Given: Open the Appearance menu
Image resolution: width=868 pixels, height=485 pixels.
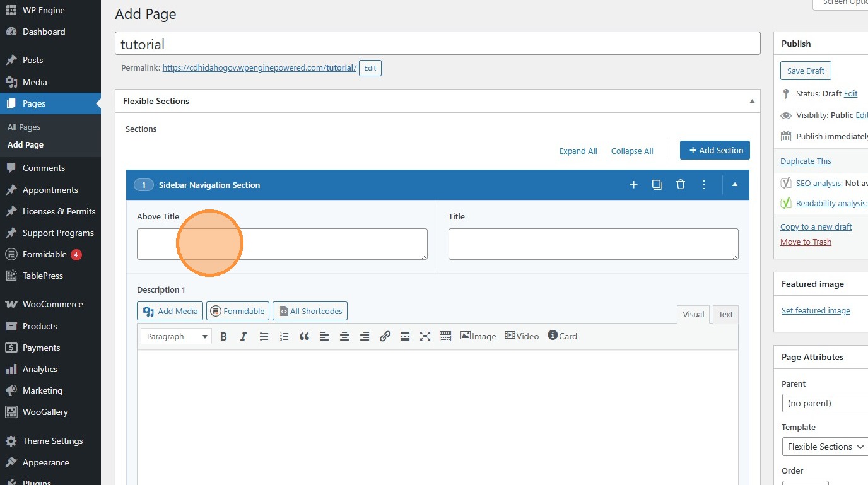Looking at the screenshot, I should pyautogui.click(x=50, y=462).
